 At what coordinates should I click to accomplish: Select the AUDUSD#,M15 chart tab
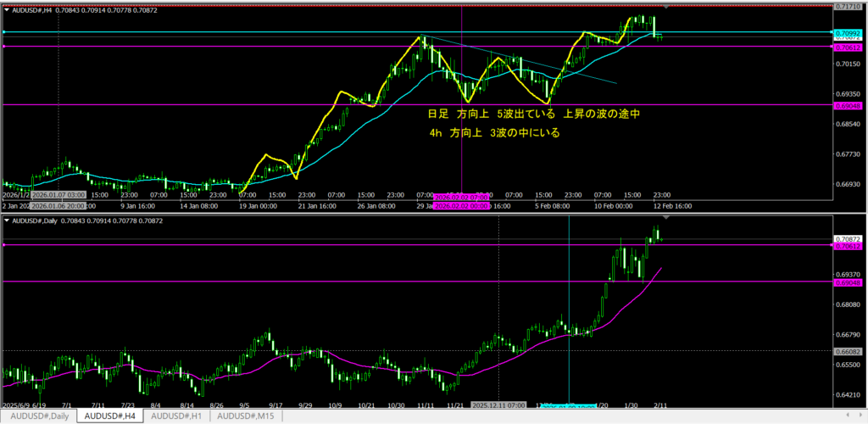(x=246, y=416)
